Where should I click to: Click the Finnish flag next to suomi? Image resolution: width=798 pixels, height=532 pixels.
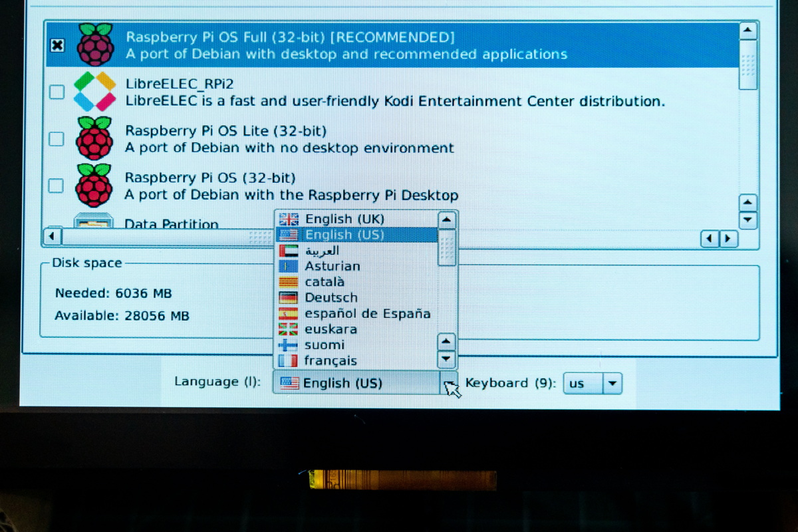(x=287, y=345)
